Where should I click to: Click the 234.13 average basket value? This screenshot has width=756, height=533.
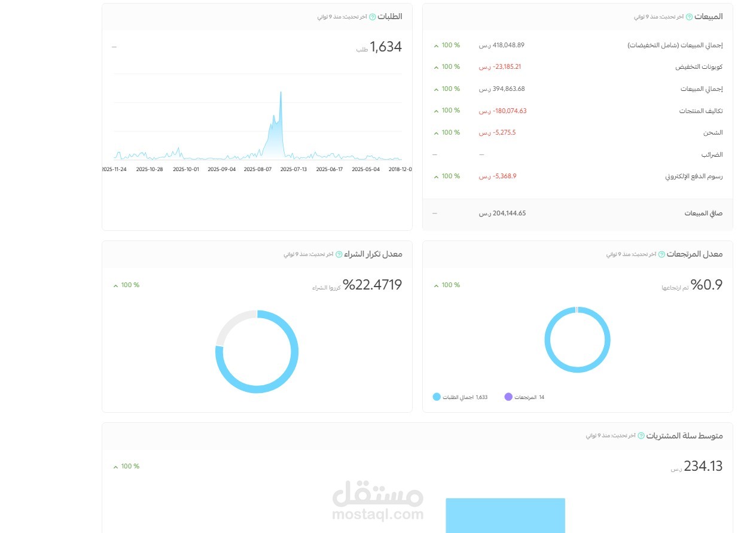point(703,466)
